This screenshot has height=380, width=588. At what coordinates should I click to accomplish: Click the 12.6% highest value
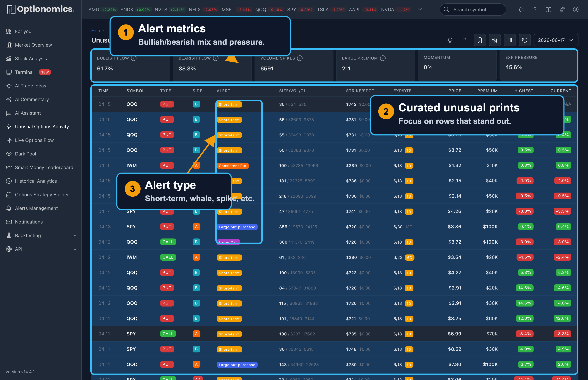click(524, 318)
